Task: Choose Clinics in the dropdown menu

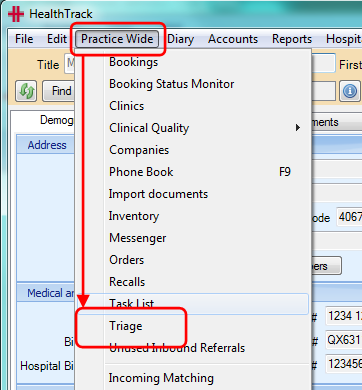Action: (193, 106)
